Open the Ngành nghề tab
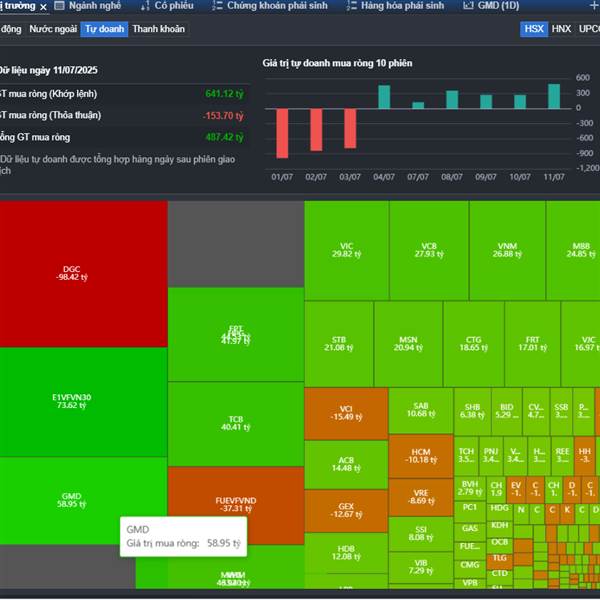Viewport: 600px width, 600px height. [x=88, y=6]
